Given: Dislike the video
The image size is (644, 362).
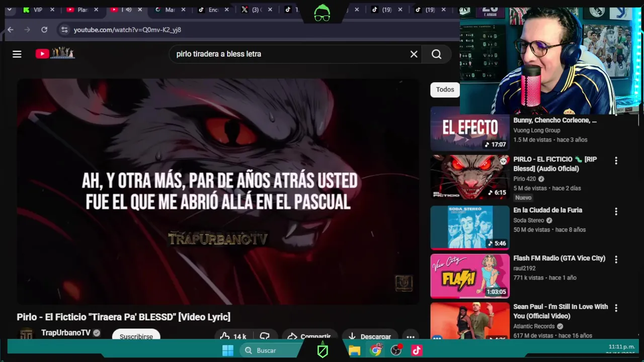Looking at the screenshot, I should tap(265, 336).
